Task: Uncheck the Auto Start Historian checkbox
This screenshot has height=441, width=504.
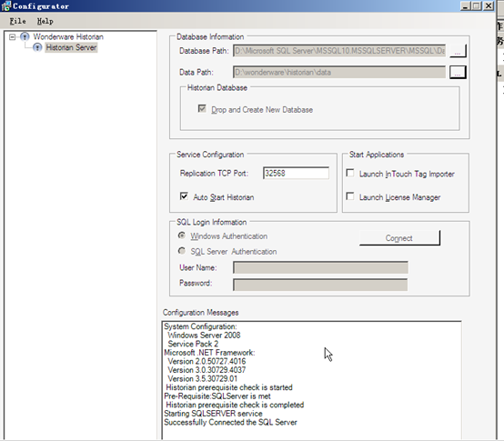Action: [184, 195]
